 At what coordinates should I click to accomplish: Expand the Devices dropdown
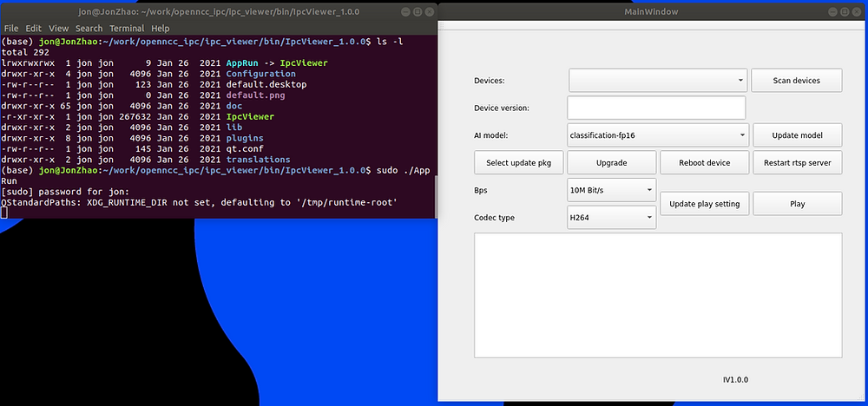click(x=658, y=80)
